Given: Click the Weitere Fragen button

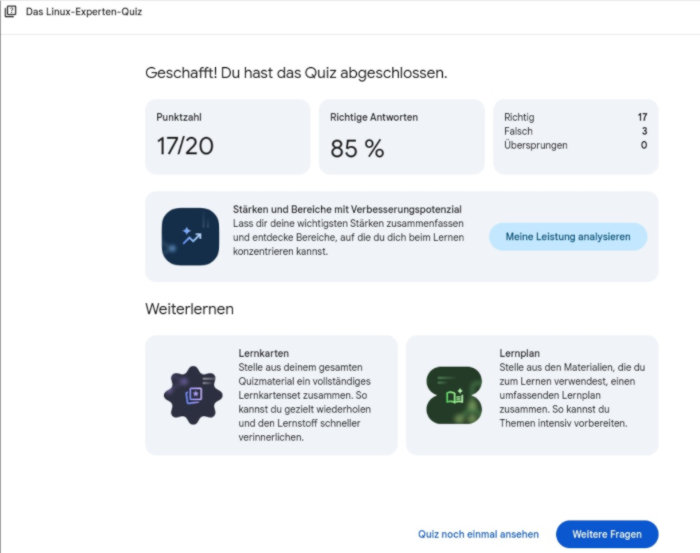Looking at the screenshot, I should pos(606,534).
